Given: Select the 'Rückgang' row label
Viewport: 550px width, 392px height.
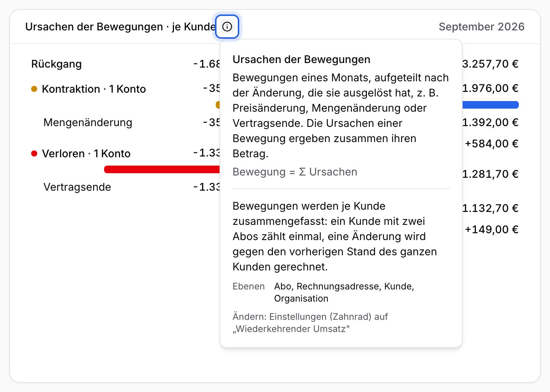Looking at the screenshot, I should pyautogui.click(x=56, y=64).
